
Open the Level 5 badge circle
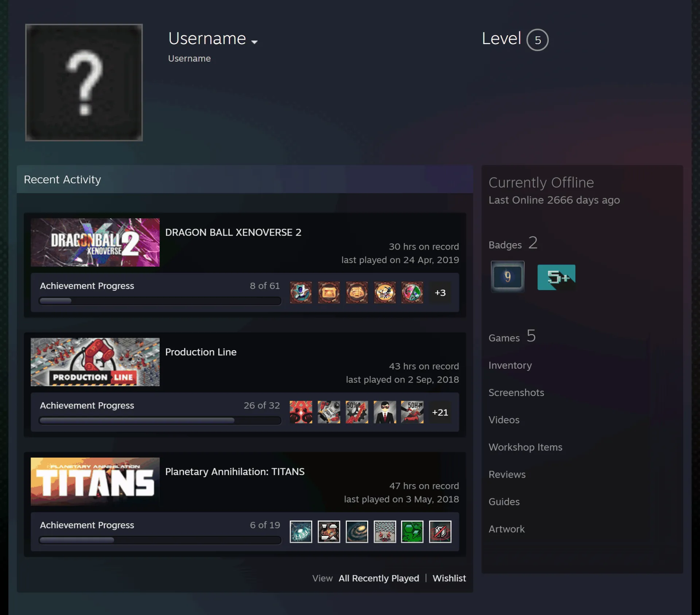click(537, 40)
